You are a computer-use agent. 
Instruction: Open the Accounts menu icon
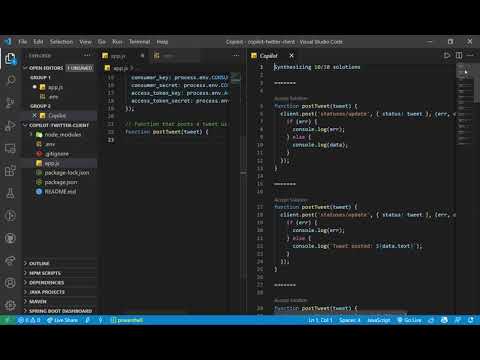coord(10,283)
